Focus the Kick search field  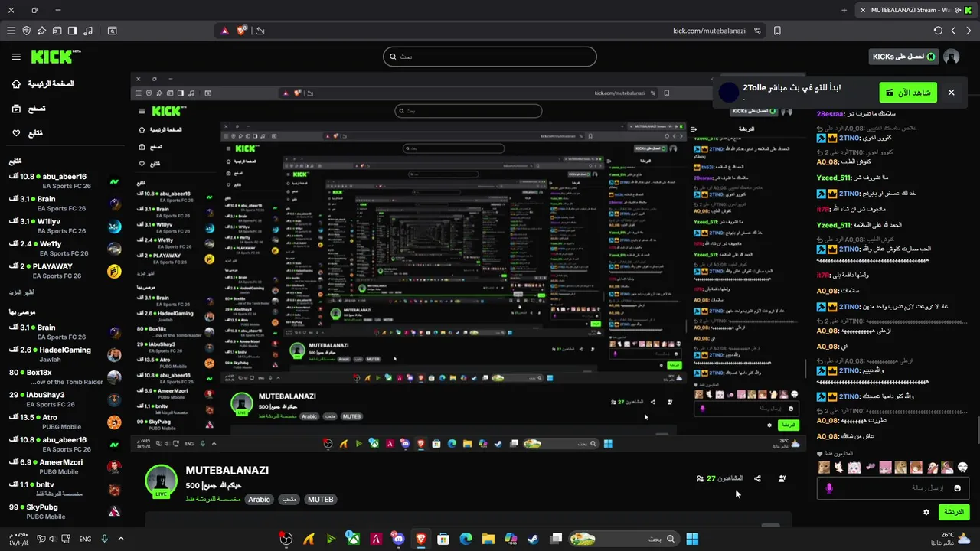(x=490, y=57)
